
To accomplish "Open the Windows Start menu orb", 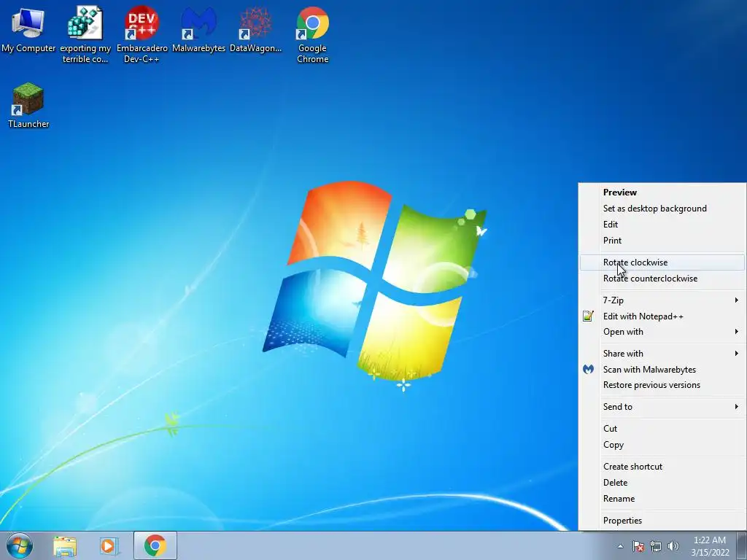I will pyautogui.click(x=20, y=545).
